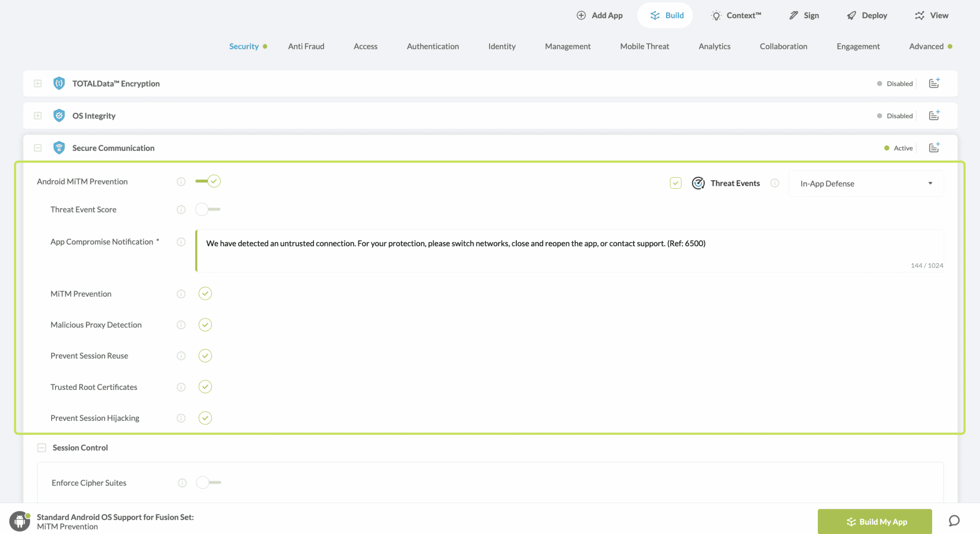Click the Build My App button
Image resolution: width=980 pixels, height=534 pixels.
[875, 522]
